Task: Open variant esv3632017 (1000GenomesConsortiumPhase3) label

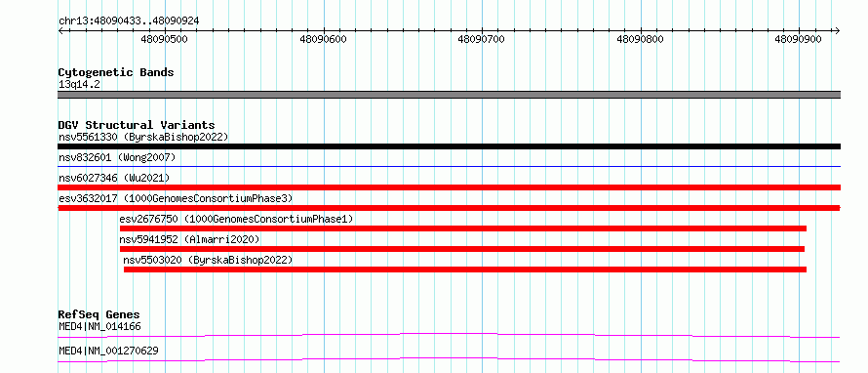Action: tap(176, 198)
